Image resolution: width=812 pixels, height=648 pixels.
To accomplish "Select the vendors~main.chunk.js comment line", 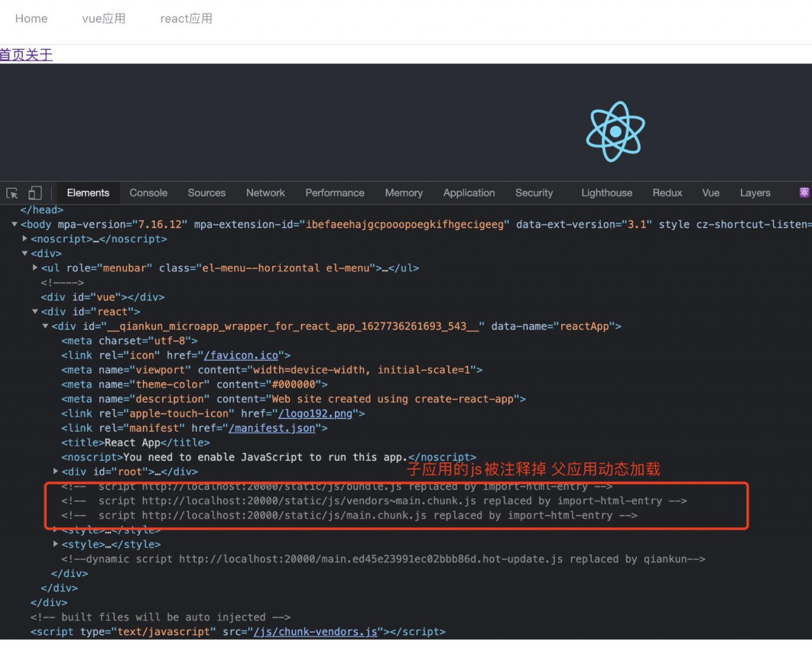I will coord(374,502).
